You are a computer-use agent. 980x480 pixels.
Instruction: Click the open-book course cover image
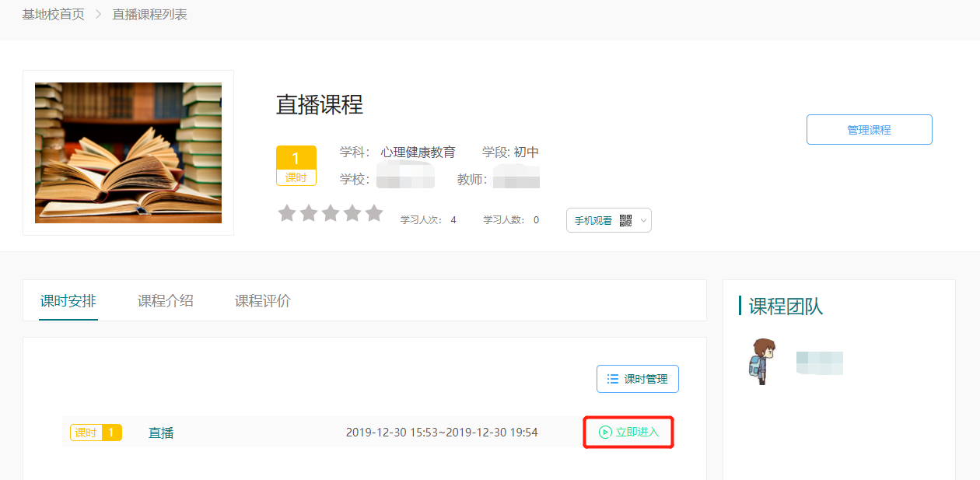128,152
